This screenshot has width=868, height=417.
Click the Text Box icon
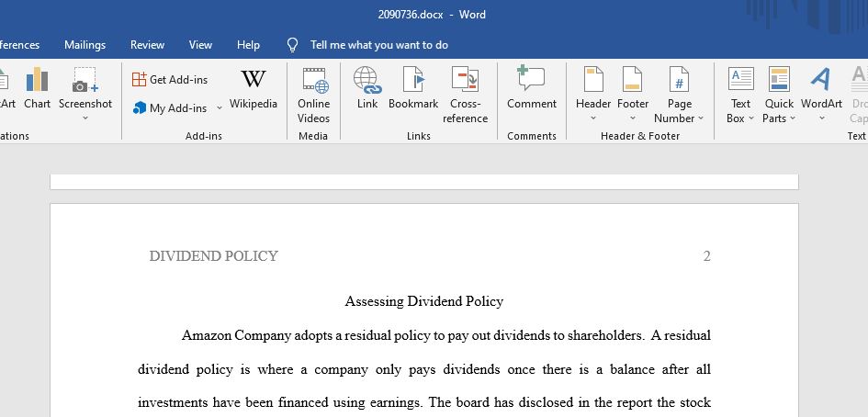click(x=740, y=79)
